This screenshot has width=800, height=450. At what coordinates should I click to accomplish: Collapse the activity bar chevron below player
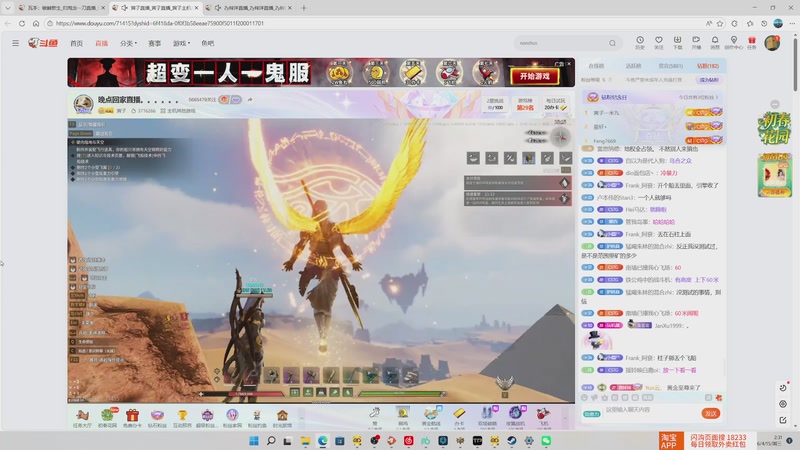pos(301,418)
